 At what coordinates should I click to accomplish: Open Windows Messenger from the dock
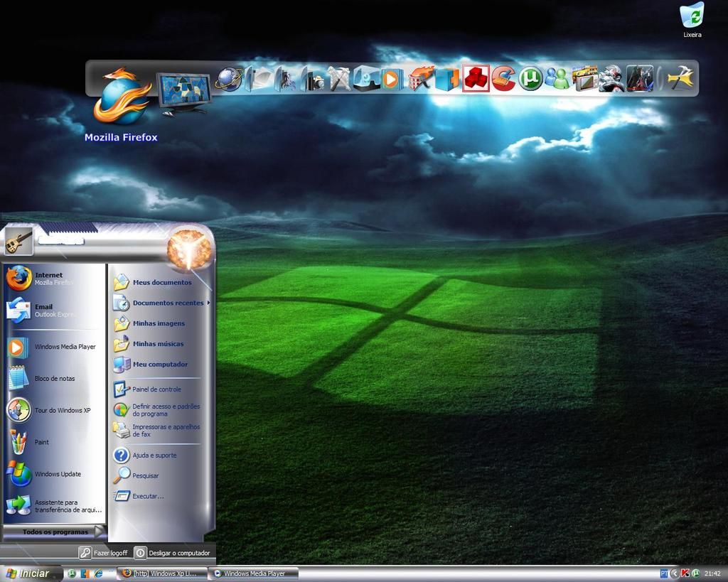click(x=557, y=78)
